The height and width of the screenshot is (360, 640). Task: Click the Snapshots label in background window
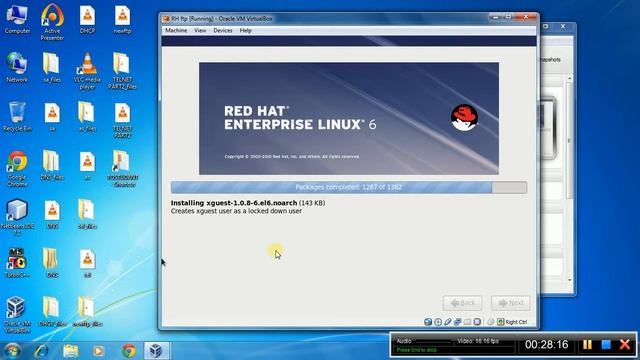point(551,60)
